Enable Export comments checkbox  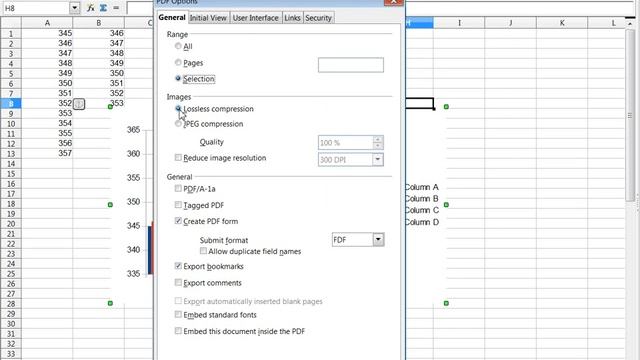pyautogui.click(x=178, y=282)
